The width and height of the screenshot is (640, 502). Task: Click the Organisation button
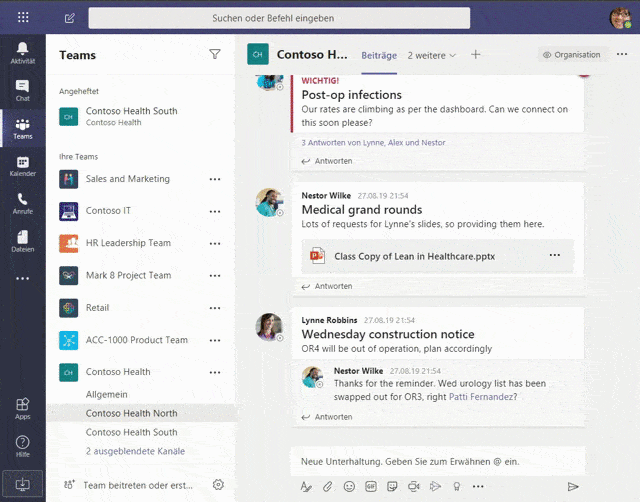click(x=572, y=55)
